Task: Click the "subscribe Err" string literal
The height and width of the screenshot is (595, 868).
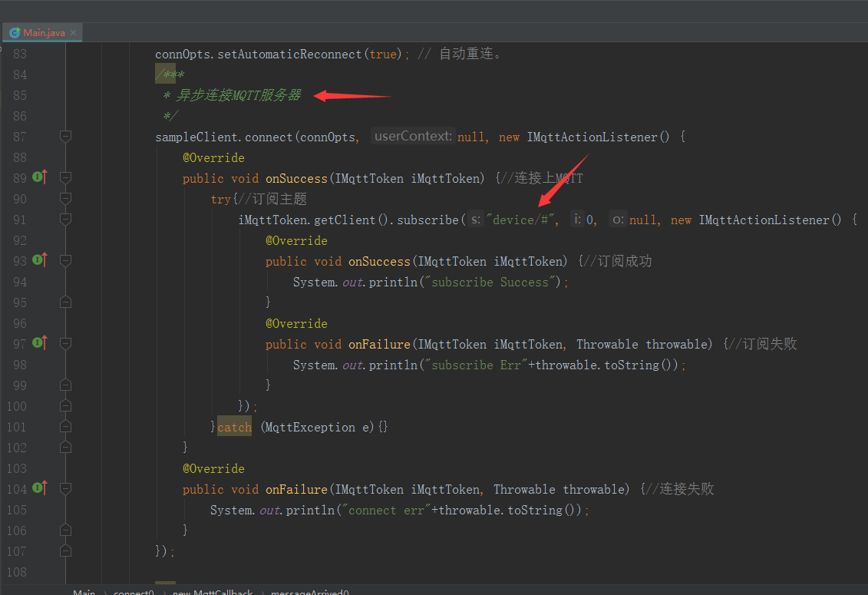Action: pyautogui.click(x=477, y=365)
